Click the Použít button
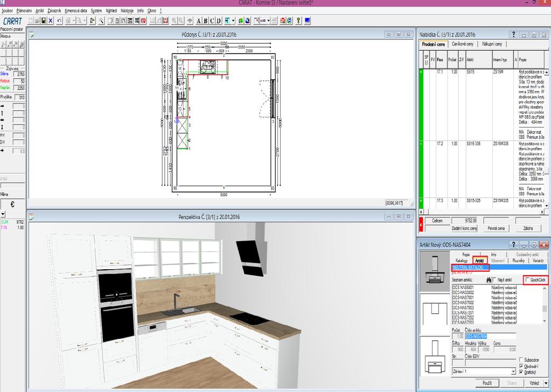This screenshot has height=392, width=551. coord(487,383)
